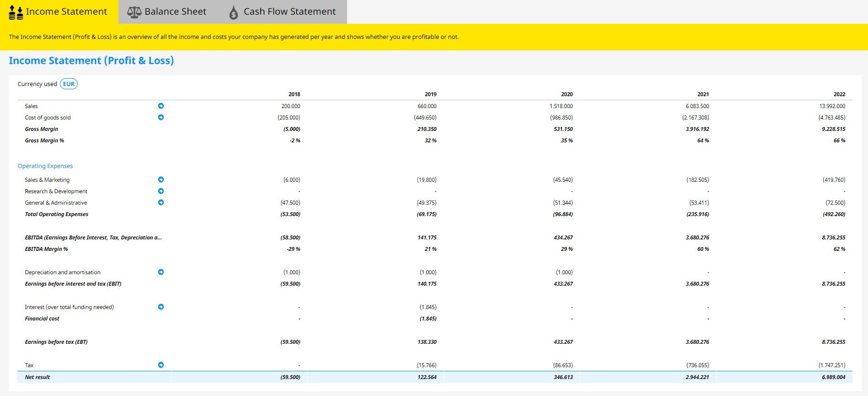This screenshot has height=396, width=868.
Task: Open Sales & Marketing detail arrow
Action: coord(161,179)
